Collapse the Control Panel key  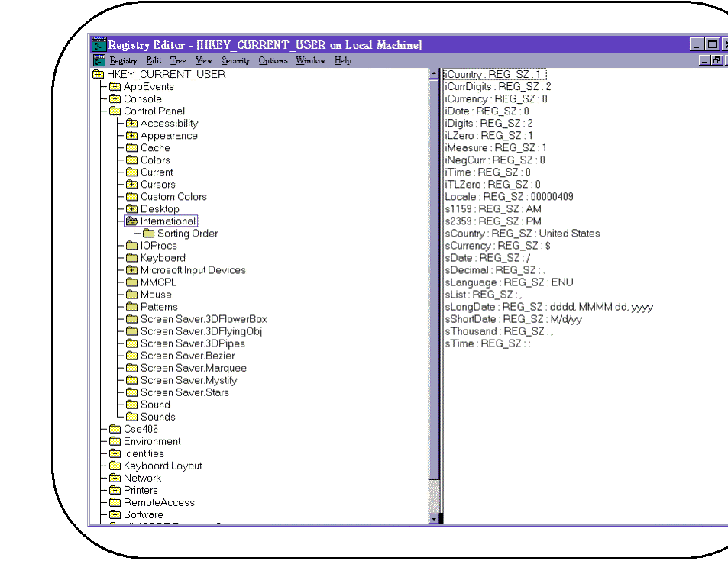point(115,111)
